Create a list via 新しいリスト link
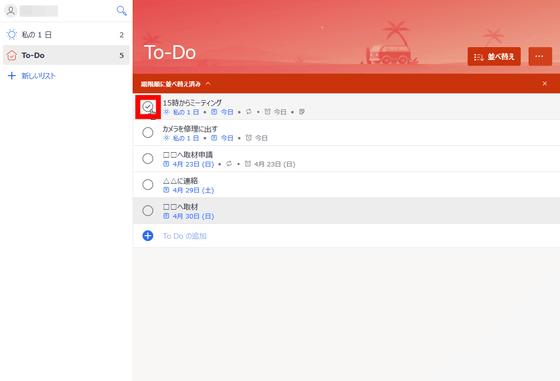The image size is (560, 381). coord(39,76)
